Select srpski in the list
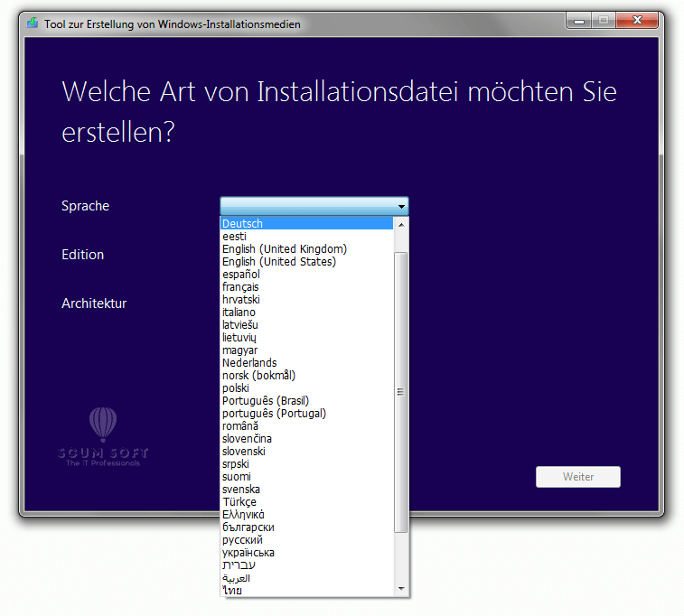This screenshot has width=684, height=616. (x=306, y=464)
